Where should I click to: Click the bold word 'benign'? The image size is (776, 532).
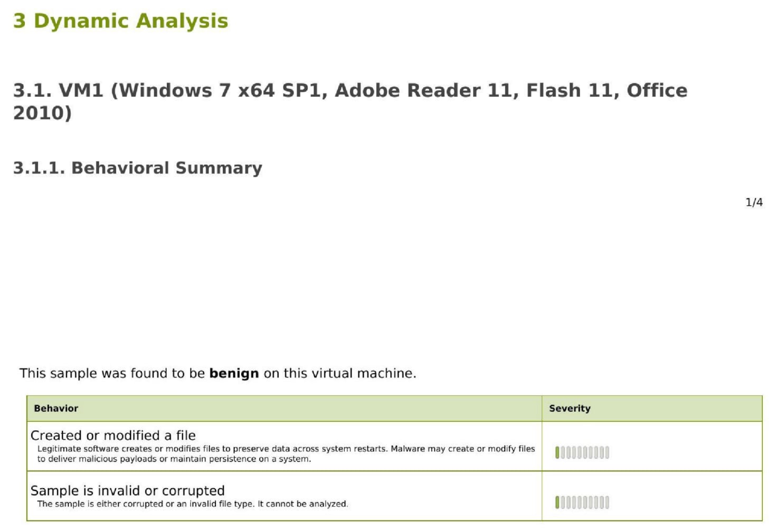(234, 373)
